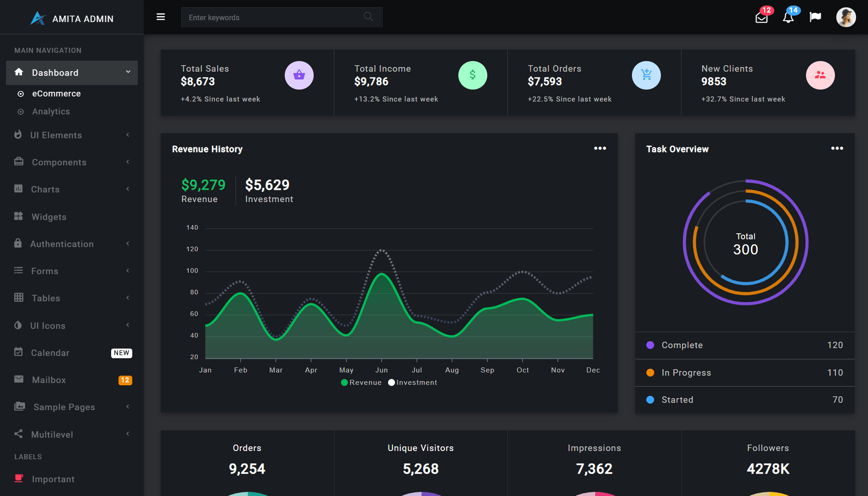Open the mail inbox notifications icon

[761, 18]
